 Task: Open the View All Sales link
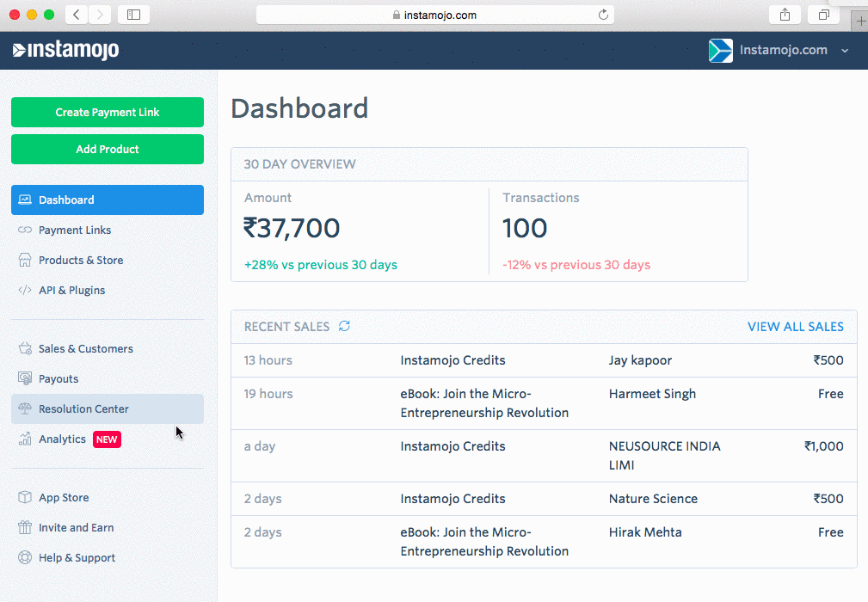click(795, 327)
